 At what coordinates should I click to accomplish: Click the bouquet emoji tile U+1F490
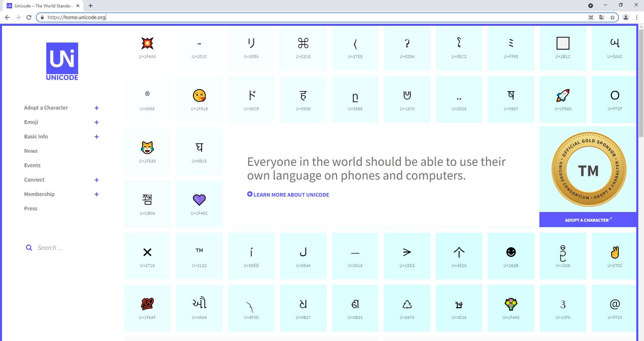pos(511,308)
